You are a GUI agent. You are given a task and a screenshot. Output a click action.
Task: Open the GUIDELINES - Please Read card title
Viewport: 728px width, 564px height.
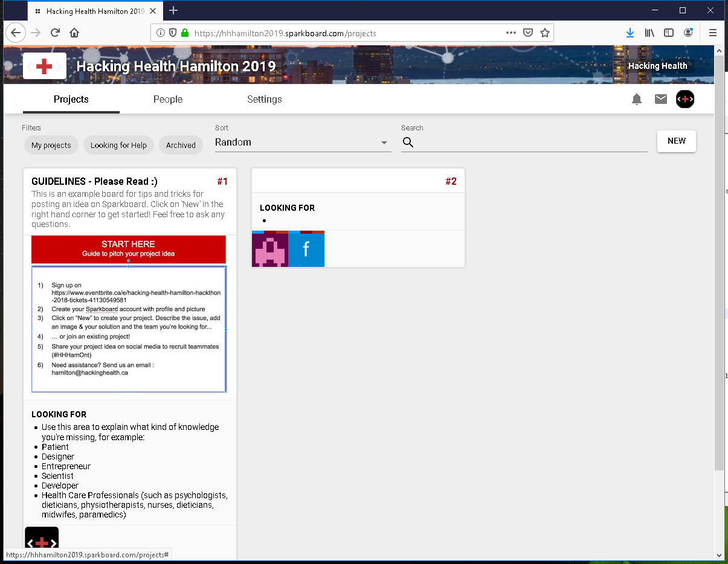pyautogui.click(x=94, y=182)
